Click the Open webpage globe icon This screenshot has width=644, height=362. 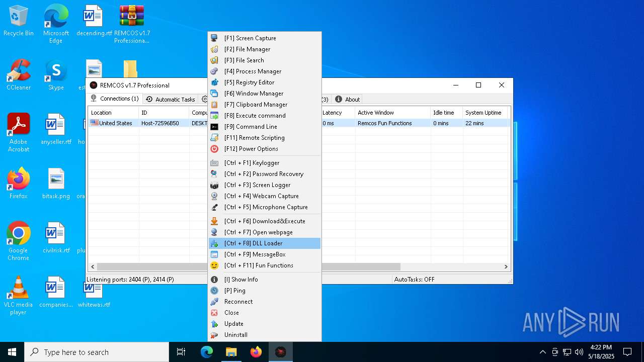point(214,232)
